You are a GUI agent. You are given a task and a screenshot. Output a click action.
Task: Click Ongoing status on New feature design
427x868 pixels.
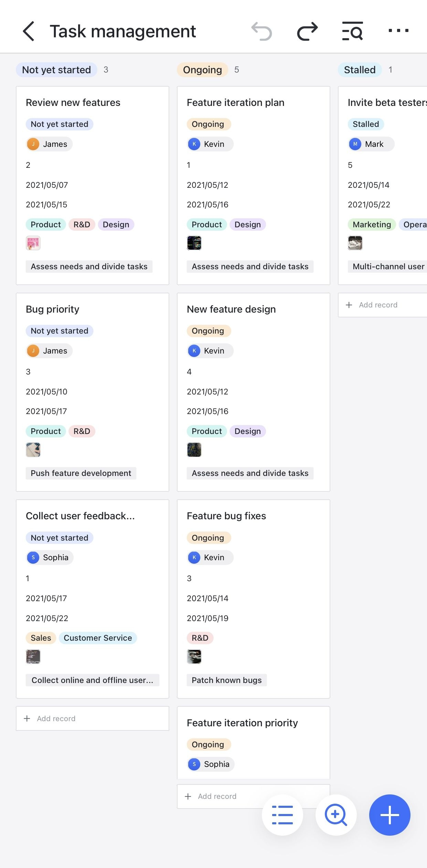(x=208, y=331)
